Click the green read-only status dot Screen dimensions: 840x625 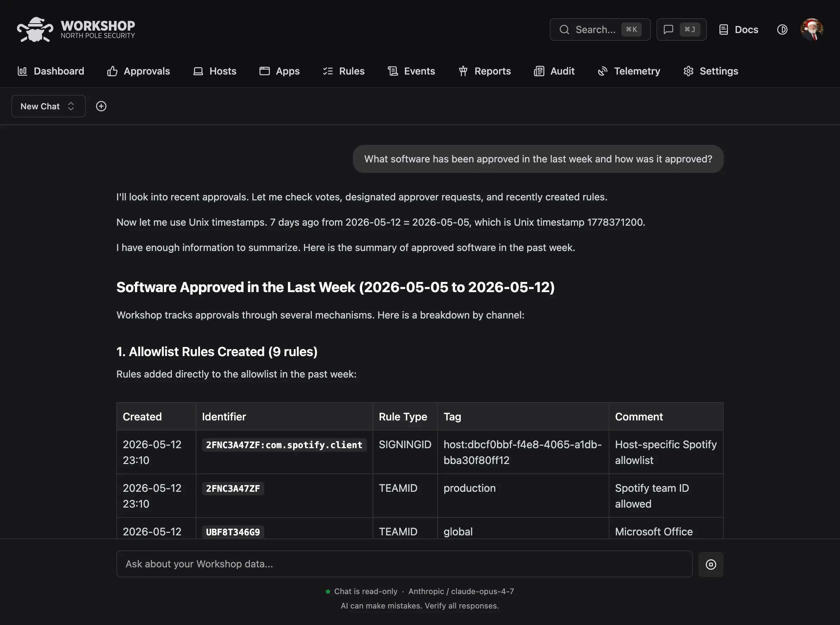pyautogui.click(x=328, y=591)
